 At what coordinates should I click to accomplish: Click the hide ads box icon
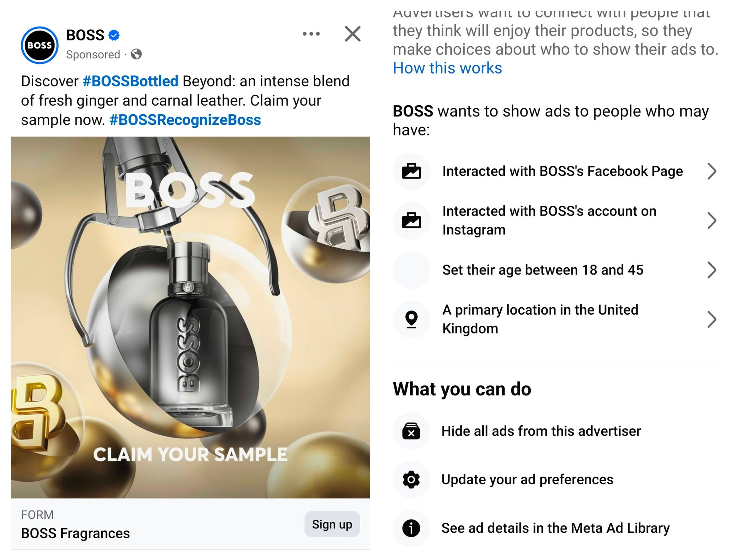point(411,431)
